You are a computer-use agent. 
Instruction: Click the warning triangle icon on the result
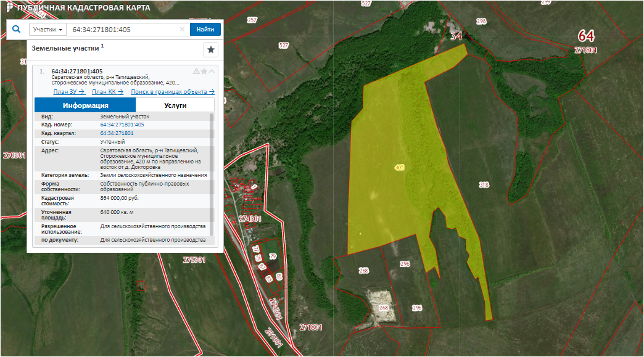[x=196, y=72]
